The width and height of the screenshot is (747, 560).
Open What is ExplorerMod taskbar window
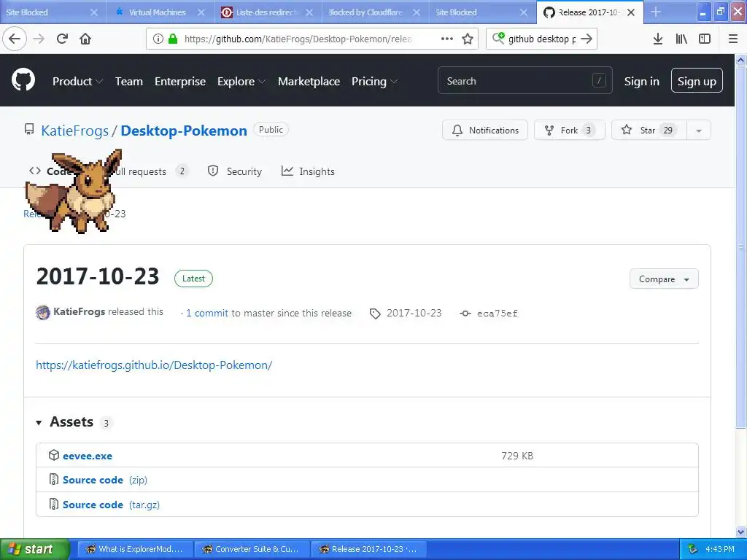135,549
